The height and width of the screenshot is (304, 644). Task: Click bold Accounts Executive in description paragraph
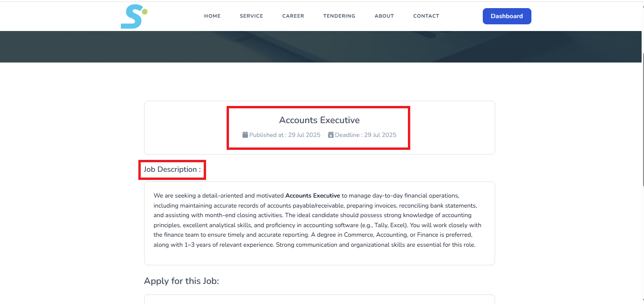point(312,196)
